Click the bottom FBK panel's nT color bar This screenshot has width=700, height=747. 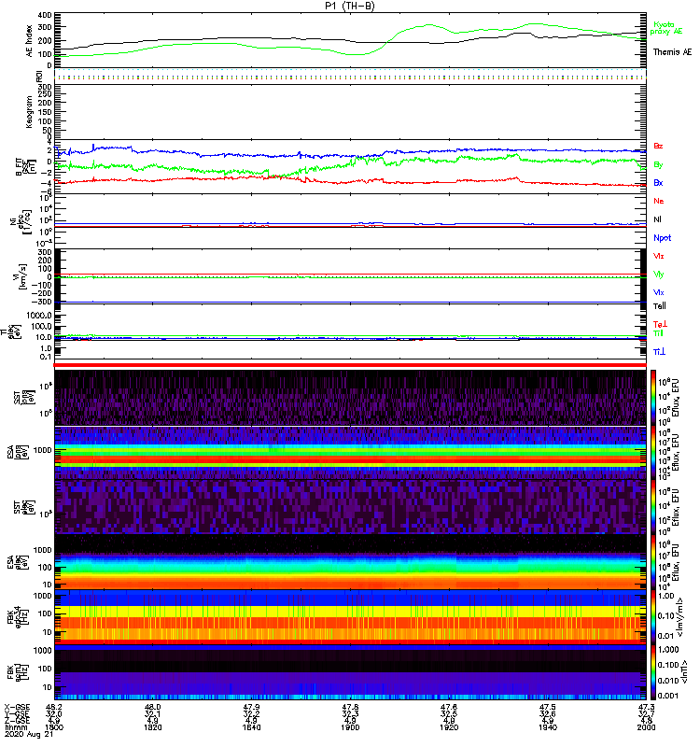pos(654,669)
